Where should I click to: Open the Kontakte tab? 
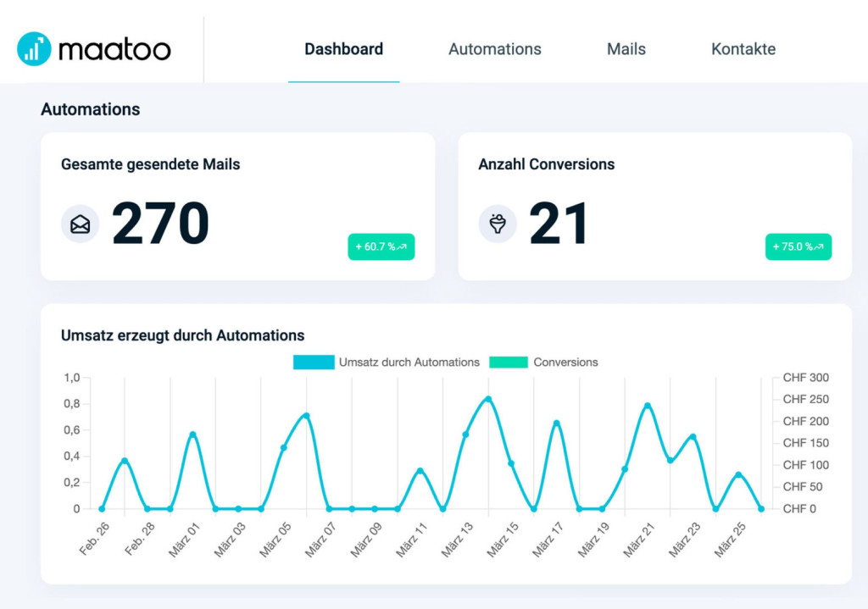[x=743, y=49]
